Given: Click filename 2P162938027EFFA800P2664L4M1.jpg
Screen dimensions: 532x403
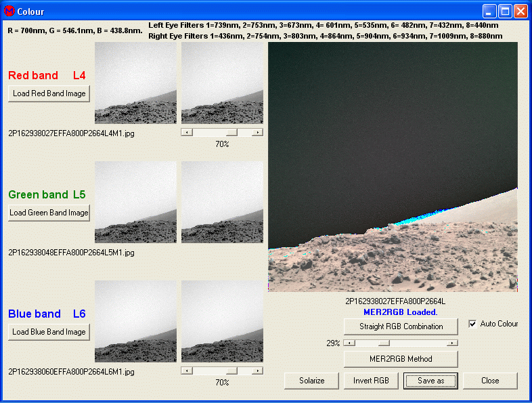Looking at the screenshot, I should (71, 133).
